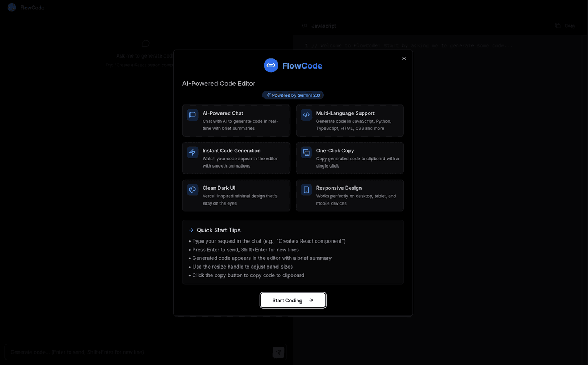Click the FlowCode name in the top-left header

[x=32, y=8]
